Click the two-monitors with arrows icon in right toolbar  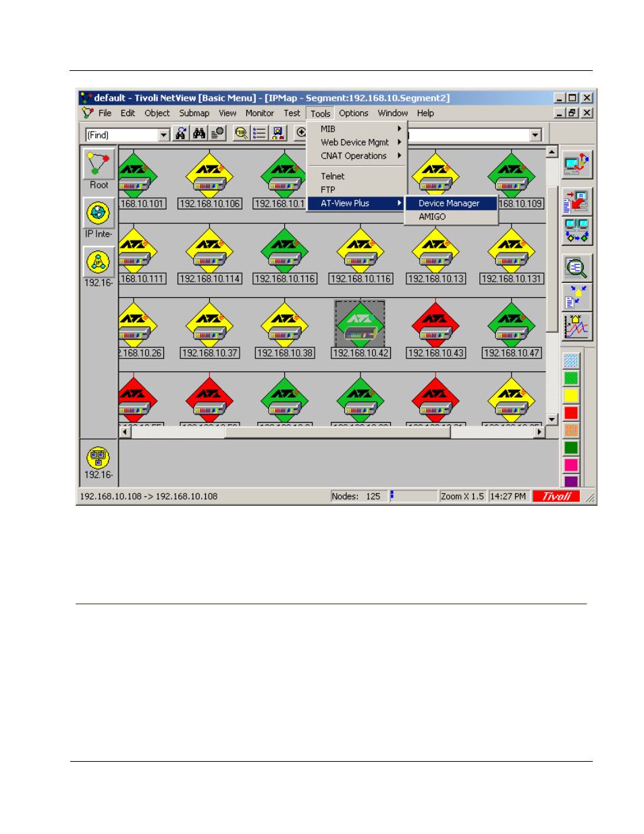[576, 230]
